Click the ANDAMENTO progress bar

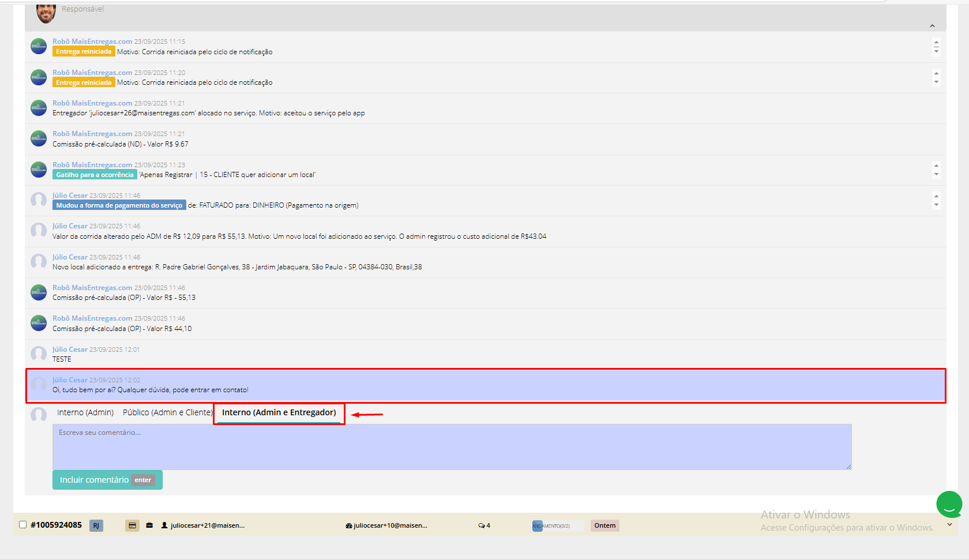pyautogui.click(x=558, y=525)
